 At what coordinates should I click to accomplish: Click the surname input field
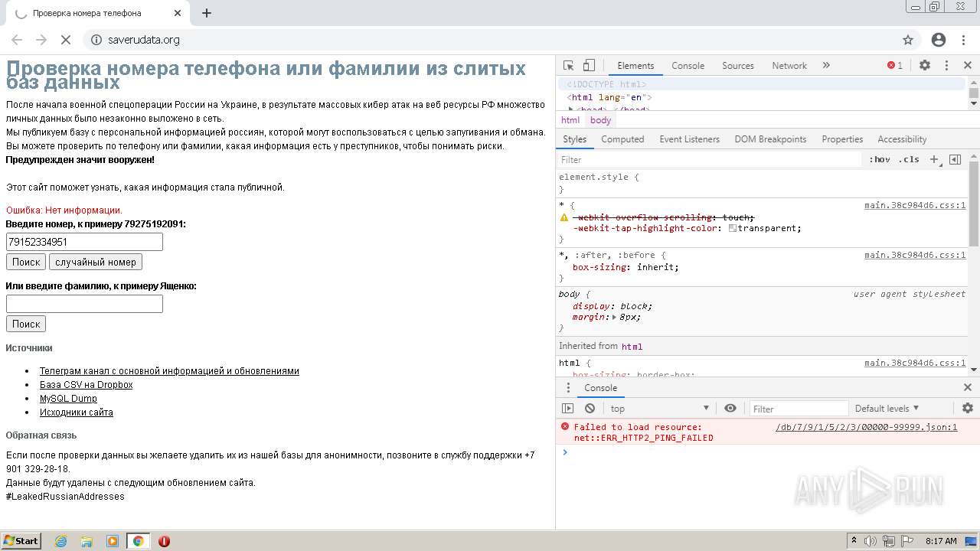point(84,304)
